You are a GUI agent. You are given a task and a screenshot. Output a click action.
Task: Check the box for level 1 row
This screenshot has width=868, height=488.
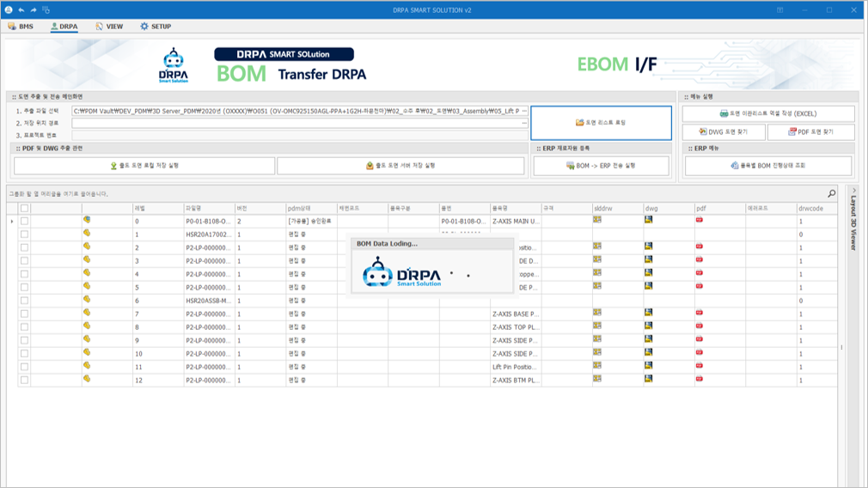(x=24, y=234)
